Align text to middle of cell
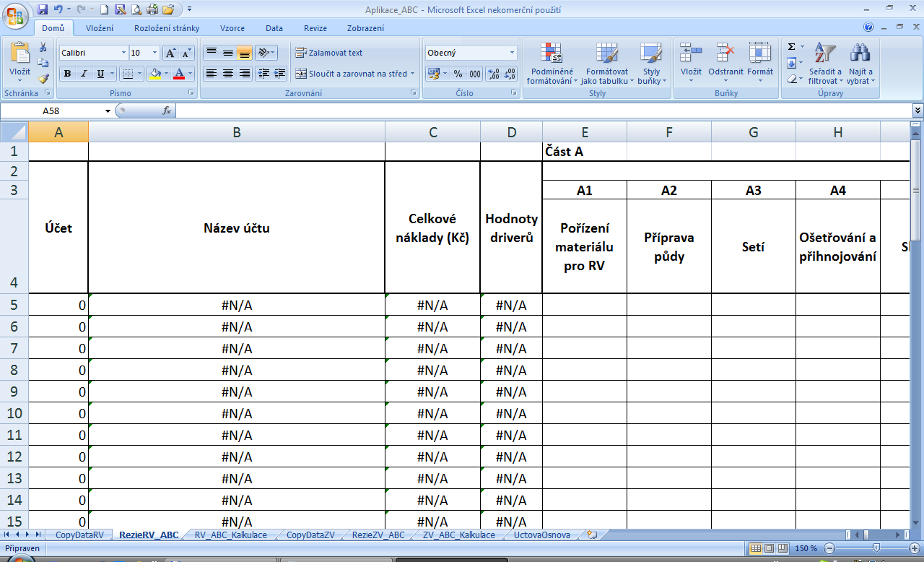Screen dimensions: 924x562 pyautogui.click(x=227, y=53)
